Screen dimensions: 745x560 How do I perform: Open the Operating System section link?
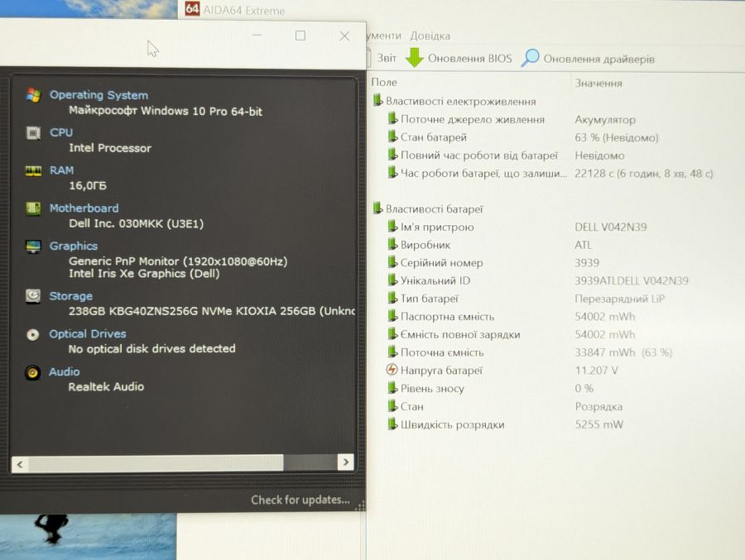[99, 95]
